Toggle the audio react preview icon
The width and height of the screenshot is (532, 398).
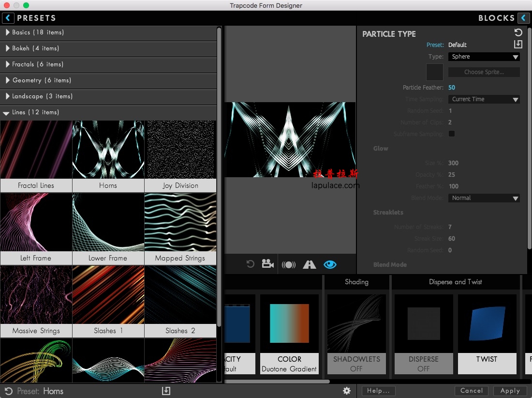point(288,264)
